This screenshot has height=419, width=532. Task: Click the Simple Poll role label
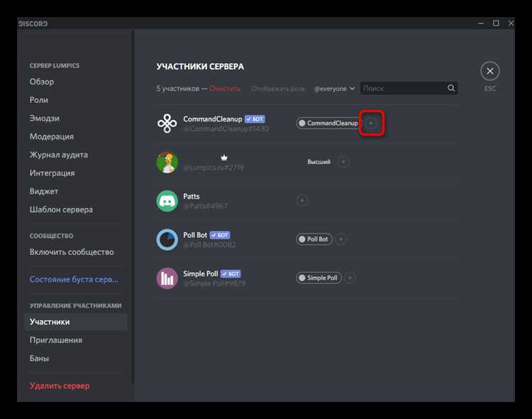(322, 278)
